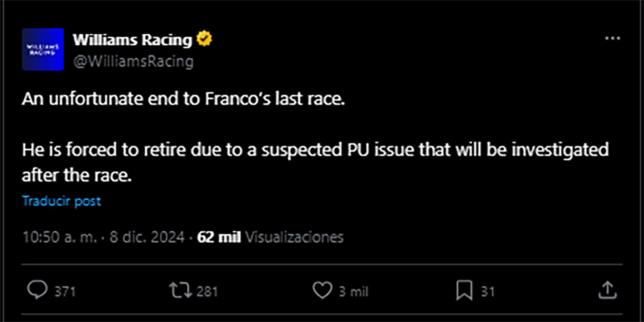
Task: Click the "8 dic. 2024" date
Action: (x=147, y=237)
